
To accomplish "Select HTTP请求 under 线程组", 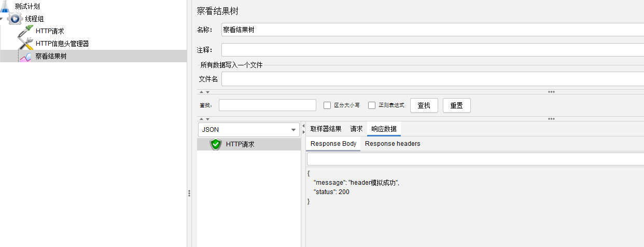I will (50, 31).
